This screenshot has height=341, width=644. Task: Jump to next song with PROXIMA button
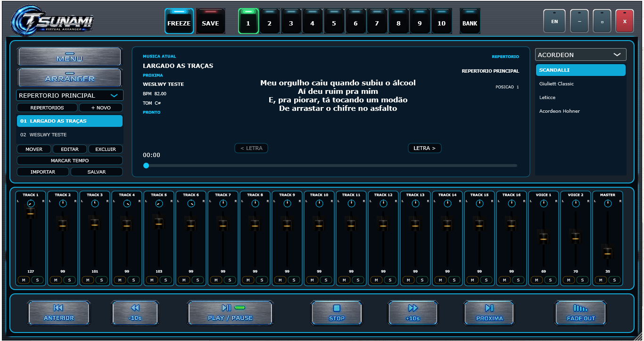(489, 313)
